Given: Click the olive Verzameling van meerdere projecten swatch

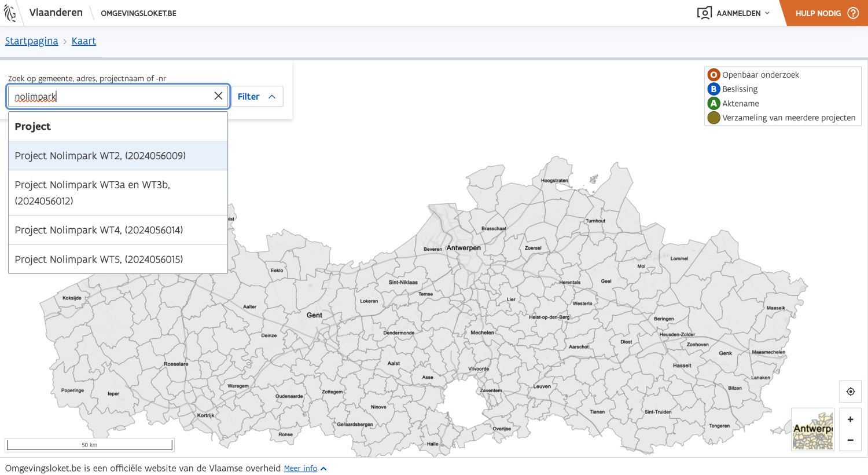Looking at the screenshot, I should (713, 118).
